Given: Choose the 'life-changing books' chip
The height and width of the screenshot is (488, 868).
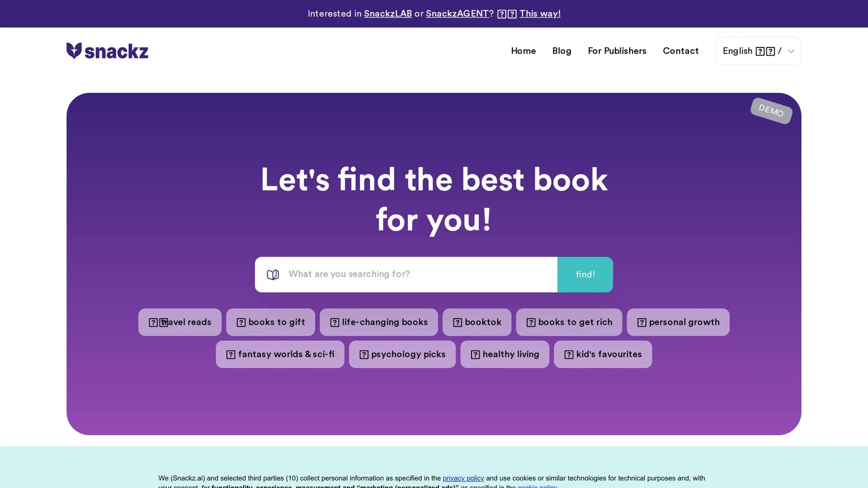Looking at the screenshot, I should pos(378,322).
